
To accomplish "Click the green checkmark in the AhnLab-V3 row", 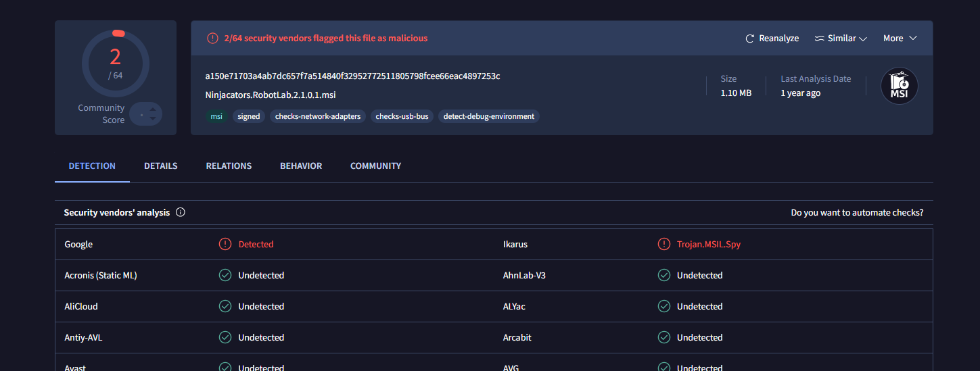I will point(664,275).
